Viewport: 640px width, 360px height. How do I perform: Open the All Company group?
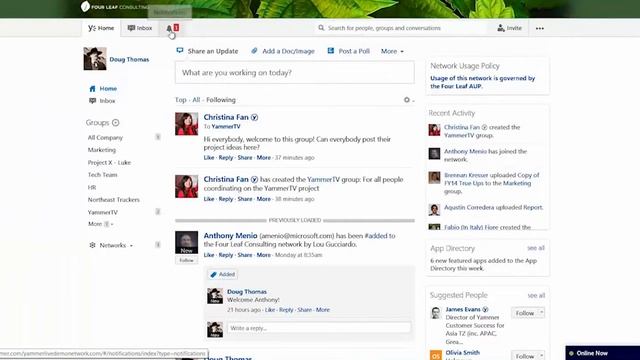tap(105, 138)
